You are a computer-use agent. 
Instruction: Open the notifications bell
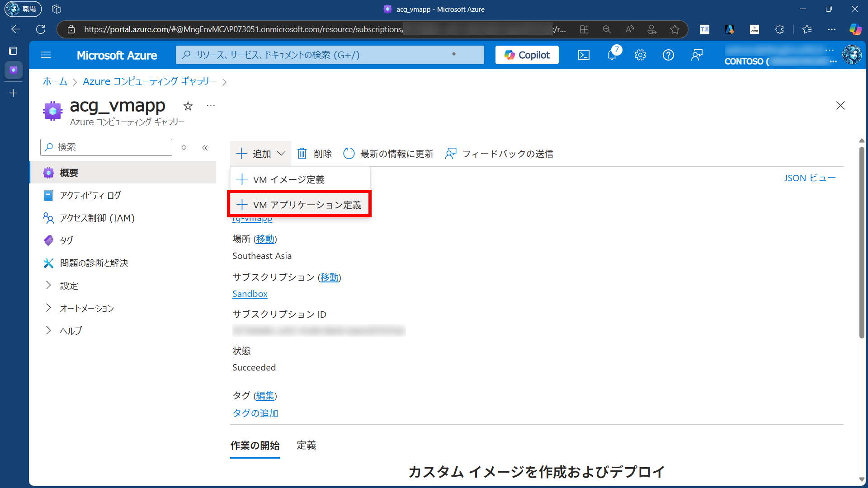(612, 55)
